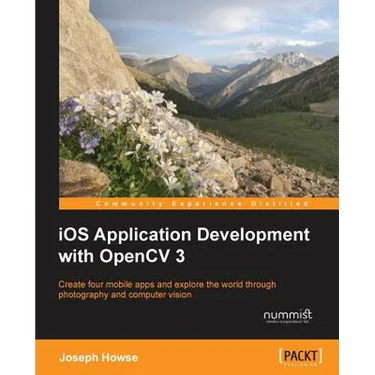Click the subtitle starting "Create four mobile apps"

pos(167,289)
